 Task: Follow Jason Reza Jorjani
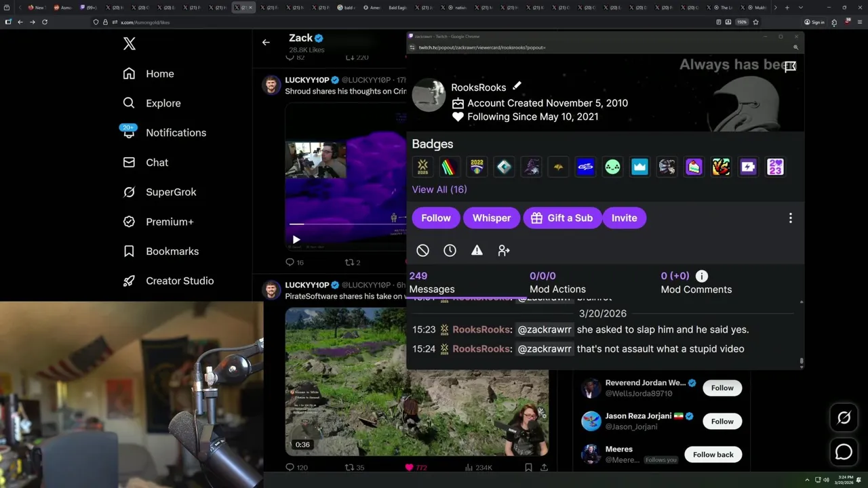point(722,421)
